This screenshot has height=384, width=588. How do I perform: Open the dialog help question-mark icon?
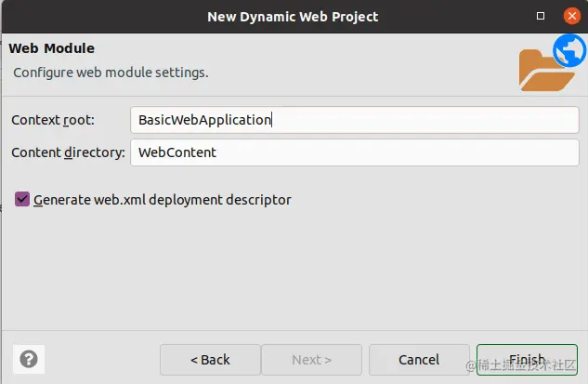(x=29, y=359)
